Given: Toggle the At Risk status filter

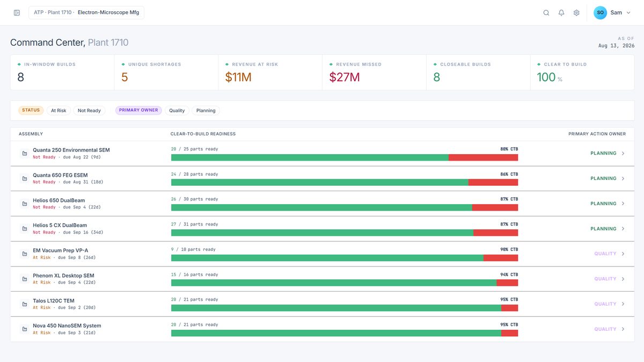Looking at the screenshot, I should [x=58, y=110].
